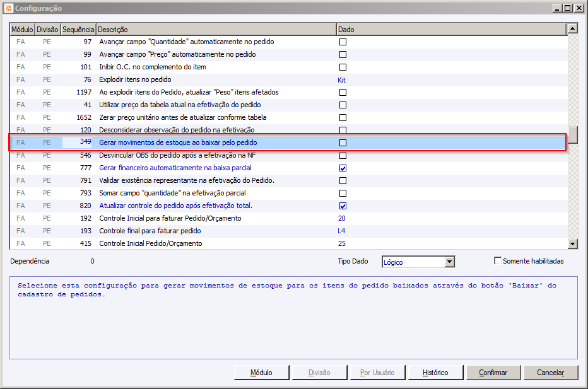Screen dimensions: 588x389
Task: Click the Dependência value 0
Action: (92, 261)
